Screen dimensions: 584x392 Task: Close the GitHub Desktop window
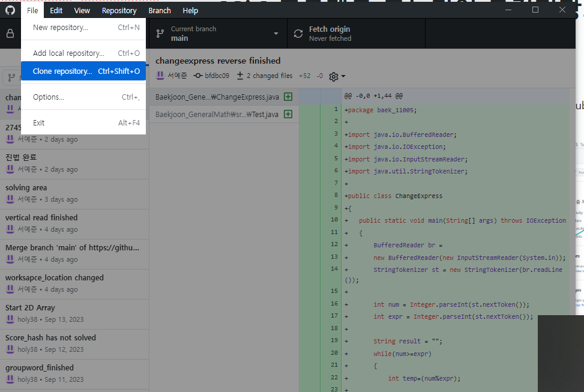(562, 10)
